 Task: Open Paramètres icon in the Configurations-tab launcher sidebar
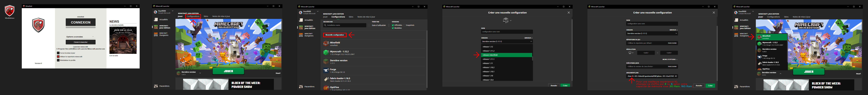(301, 87)
